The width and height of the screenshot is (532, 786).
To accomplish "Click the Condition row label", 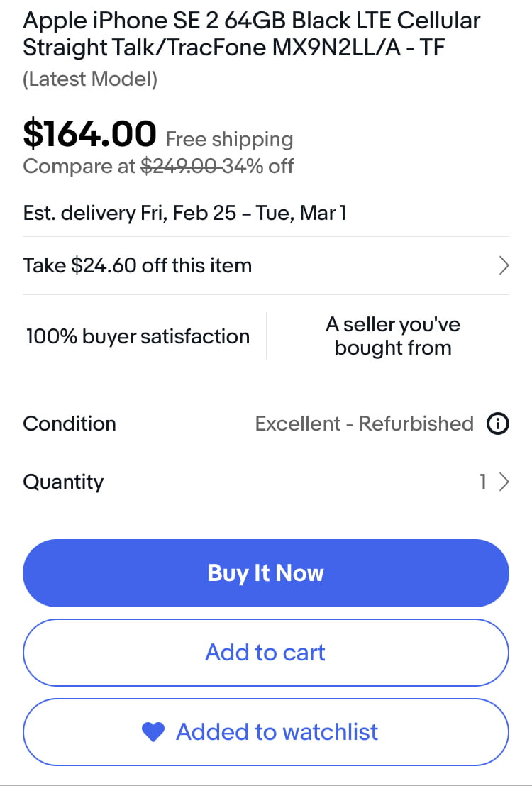I will click(x=70, y=424).
